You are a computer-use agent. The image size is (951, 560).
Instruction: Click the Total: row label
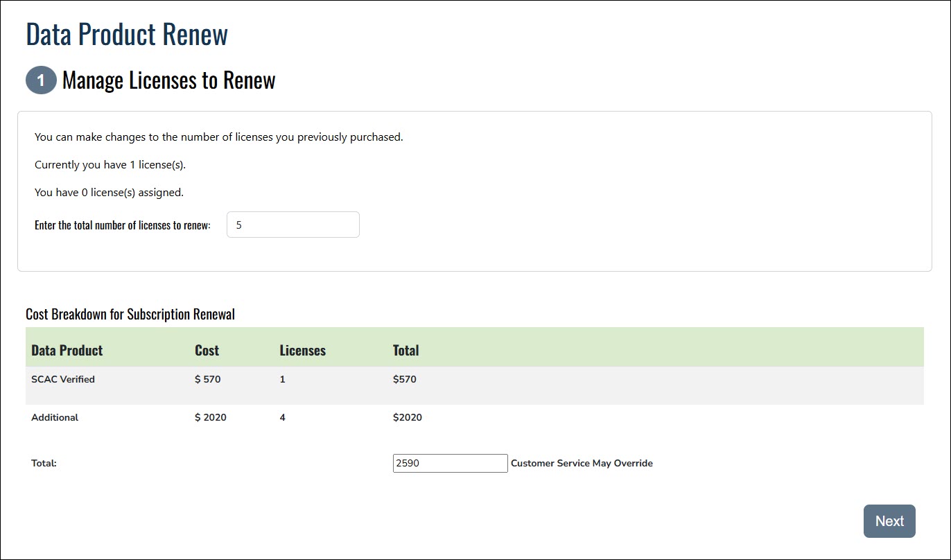click(x=44, y=464)
